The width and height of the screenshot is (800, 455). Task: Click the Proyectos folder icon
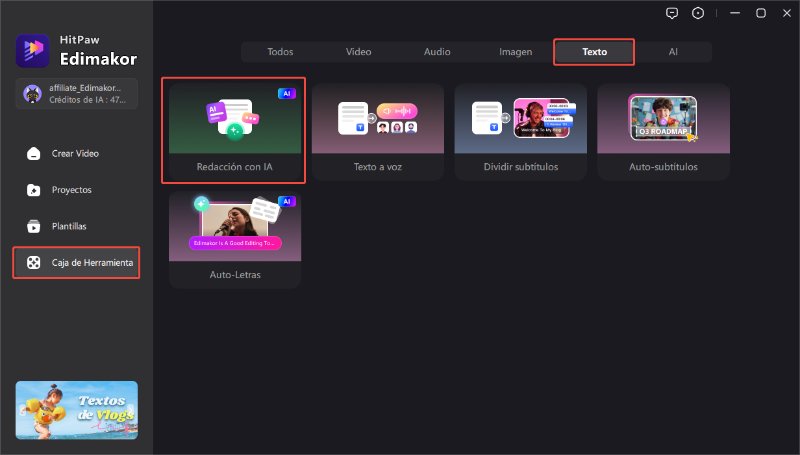34,190
